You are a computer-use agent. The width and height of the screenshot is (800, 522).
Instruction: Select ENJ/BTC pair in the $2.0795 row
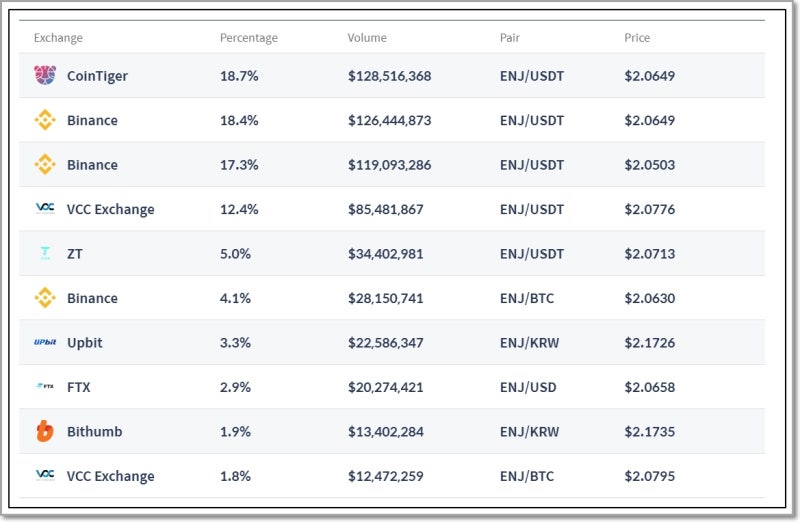527,476
